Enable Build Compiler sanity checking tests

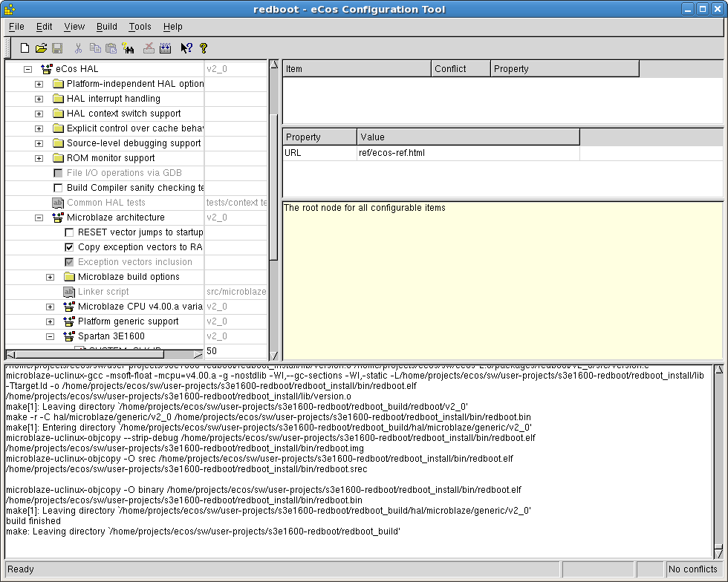tap(59, 188)
